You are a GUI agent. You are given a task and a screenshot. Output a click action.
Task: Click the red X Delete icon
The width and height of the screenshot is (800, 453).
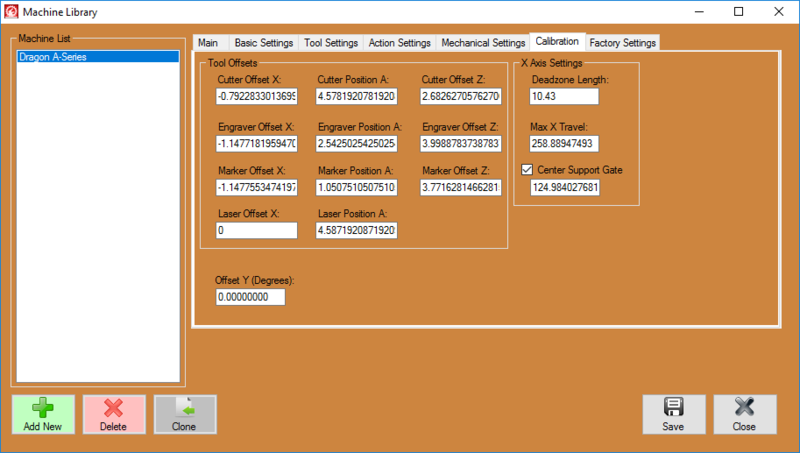click(113, 408)
